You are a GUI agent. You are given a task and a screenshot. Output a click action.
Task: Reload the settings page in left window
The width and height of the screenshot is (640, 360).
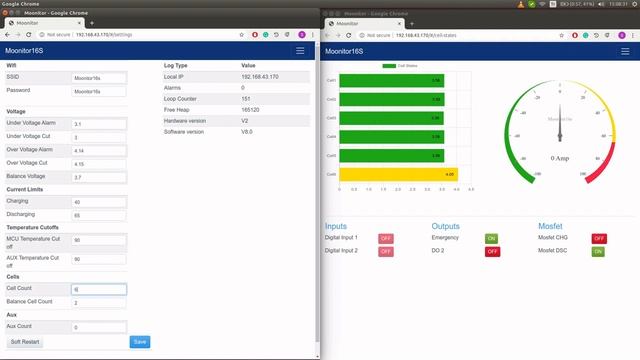tap(29, 35)
